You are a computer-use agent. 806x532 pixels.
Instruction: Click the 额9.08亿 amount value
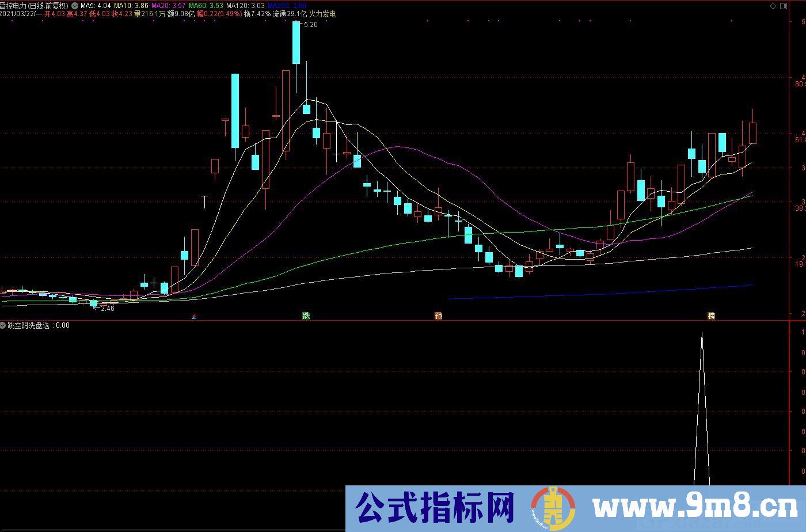(x=180, y=14)
